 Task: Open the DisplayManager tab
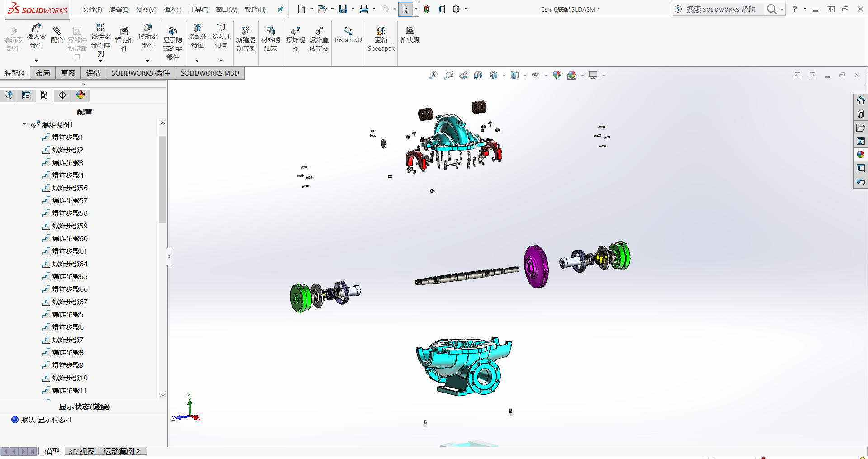coord(80,95)
